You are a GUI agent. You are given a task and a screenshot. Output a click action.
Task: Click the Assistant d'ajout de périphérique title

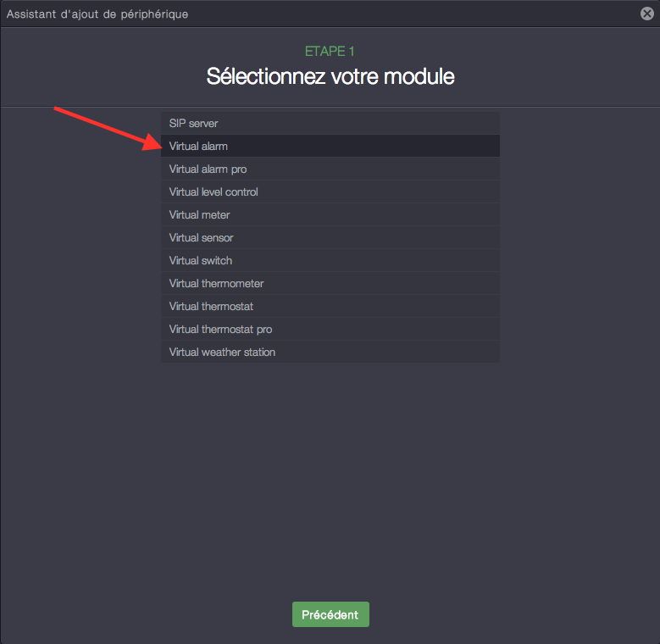97,14
